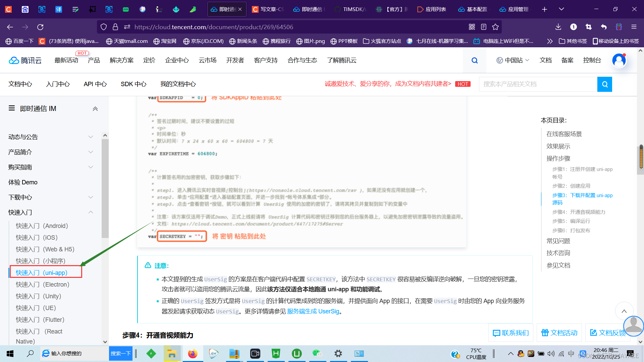
Task: Click sidebar scrollbar down arrow
Action: pos(105,342)
